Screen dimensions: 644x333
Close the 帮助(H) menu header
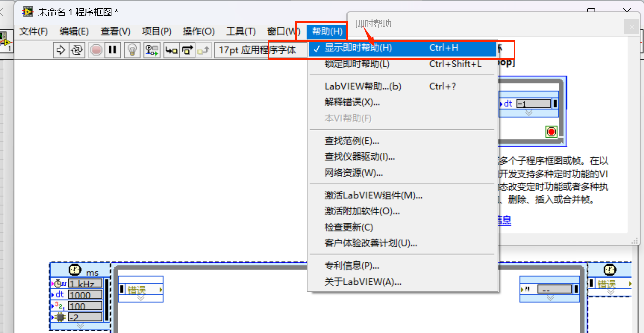point(327,31)
